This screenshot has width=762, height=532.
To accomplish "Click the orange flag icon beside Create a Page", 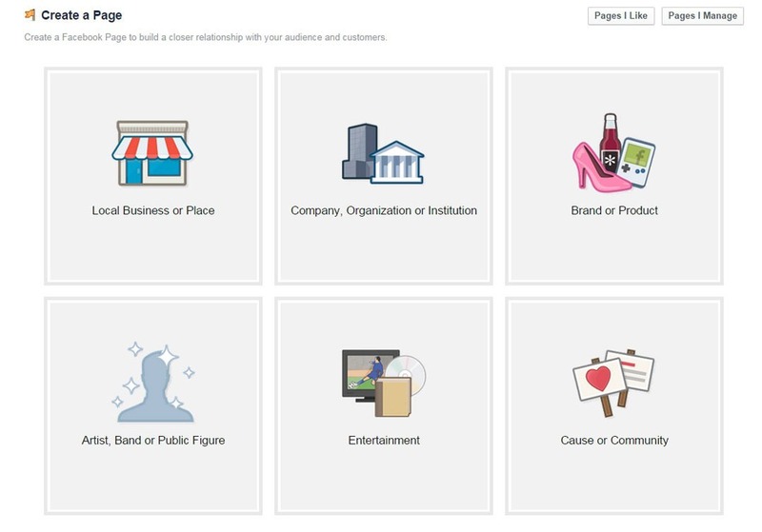I will coord(30,15).
